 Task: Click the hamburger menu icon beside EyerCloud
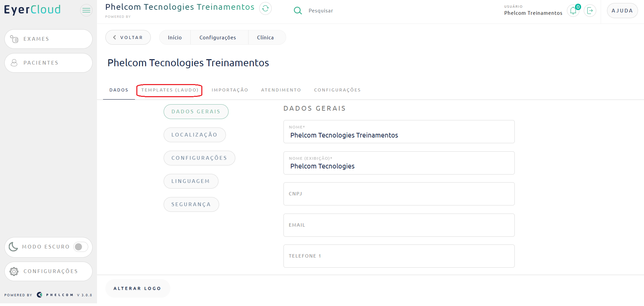click(86, 10)
